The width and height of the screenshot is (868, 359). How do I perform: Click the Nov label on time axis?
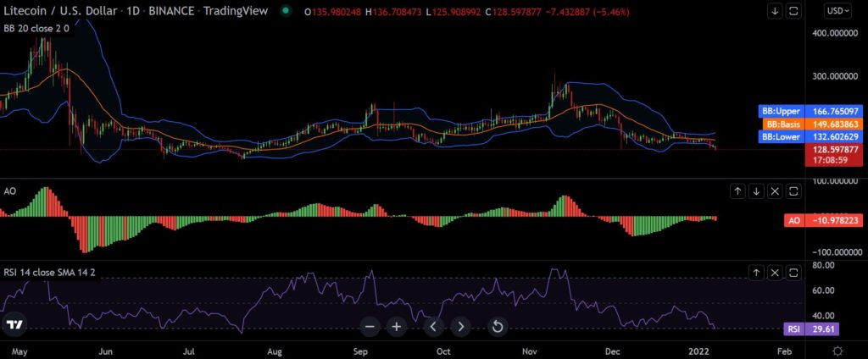[531, 351]
